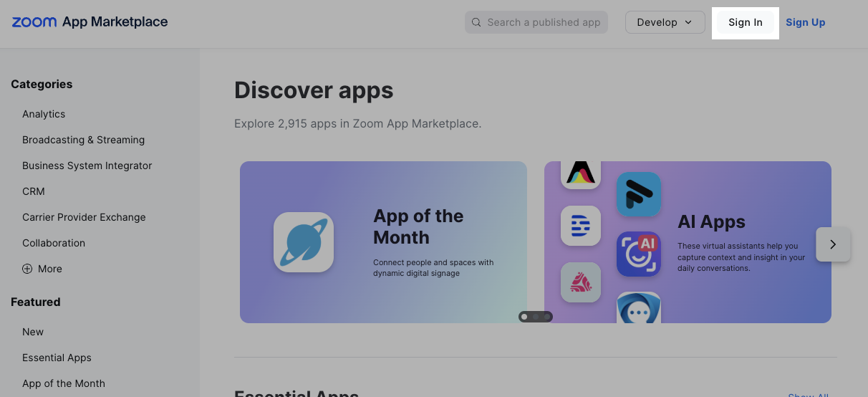The image size is (868, 397).
Task: Open Carrier Provider Exchange category
Action: [84, 217]
